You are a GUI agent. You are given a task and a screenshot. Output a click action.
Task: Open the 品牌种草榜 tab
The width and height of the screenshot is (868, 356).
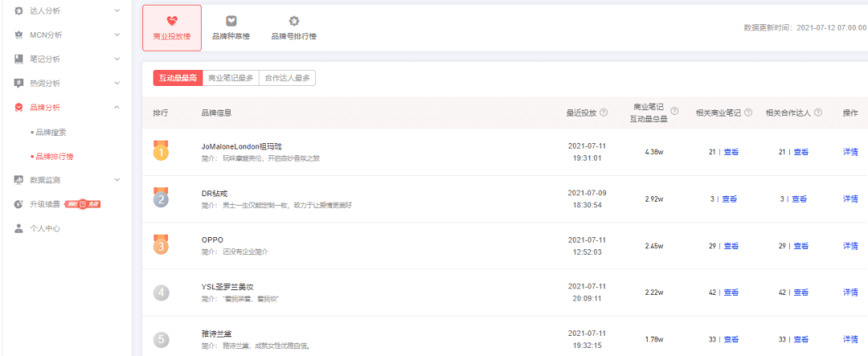pos(231,27)
